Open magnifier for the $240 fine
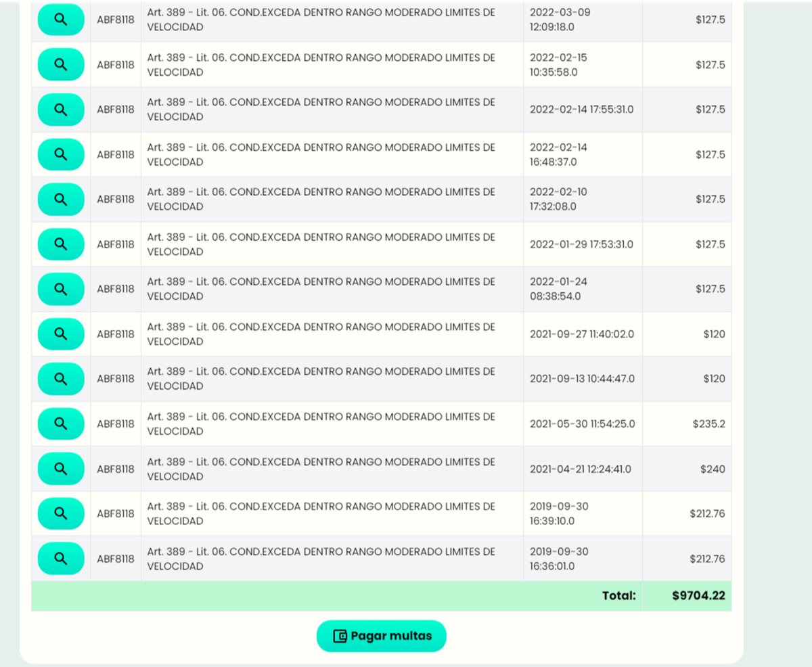 pyautogui.click(x=61, y=469)
